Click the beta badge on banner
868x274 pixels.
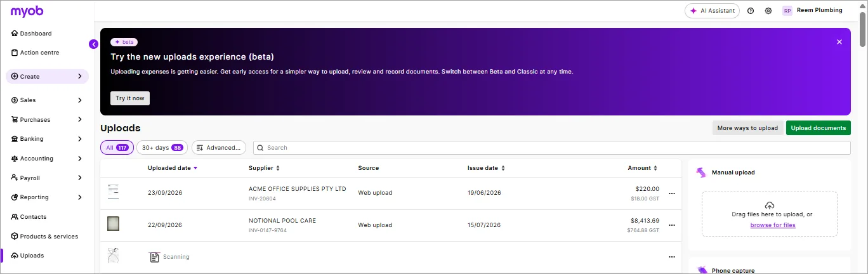click(124, 42)
